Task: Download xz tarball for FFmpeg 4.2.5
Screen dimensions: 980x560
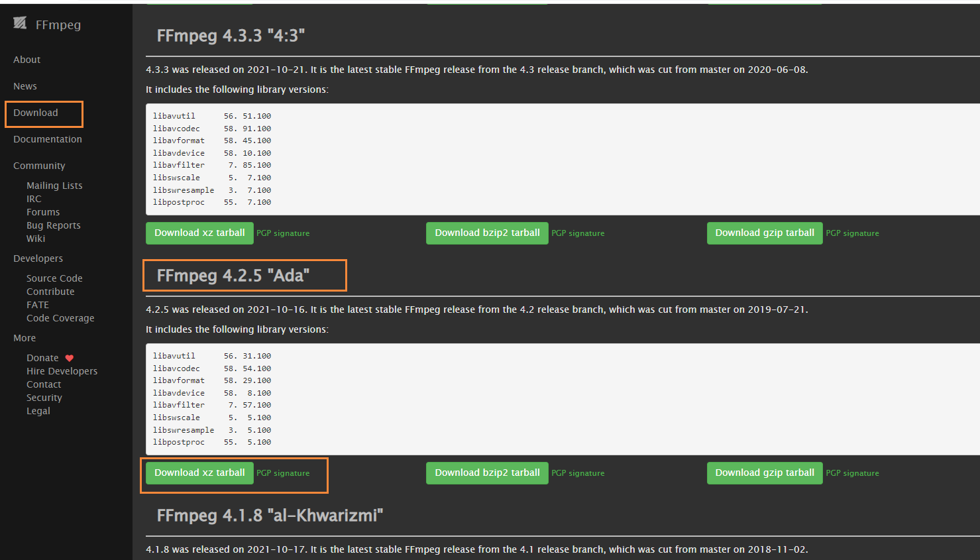Action: 199,473
